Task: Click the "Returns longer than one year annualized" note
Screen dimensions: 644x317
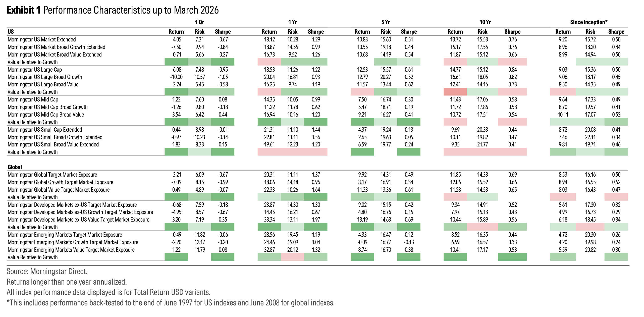Action: click(67, 282)
